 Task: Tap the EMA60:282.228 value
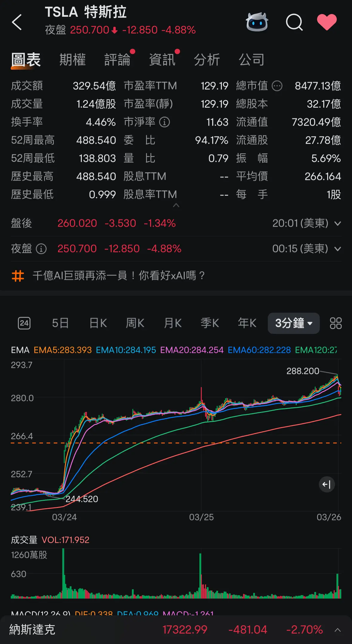click(259, 350)
